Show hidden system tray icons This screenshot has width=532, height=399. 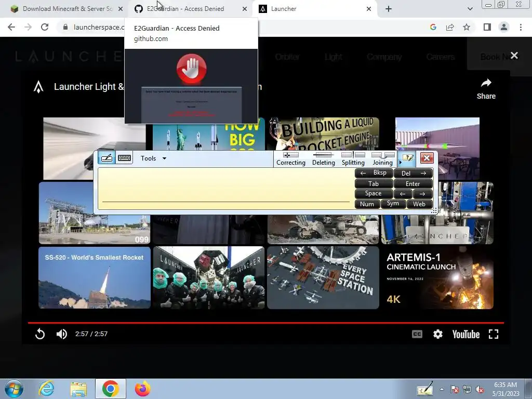point(442,389)
